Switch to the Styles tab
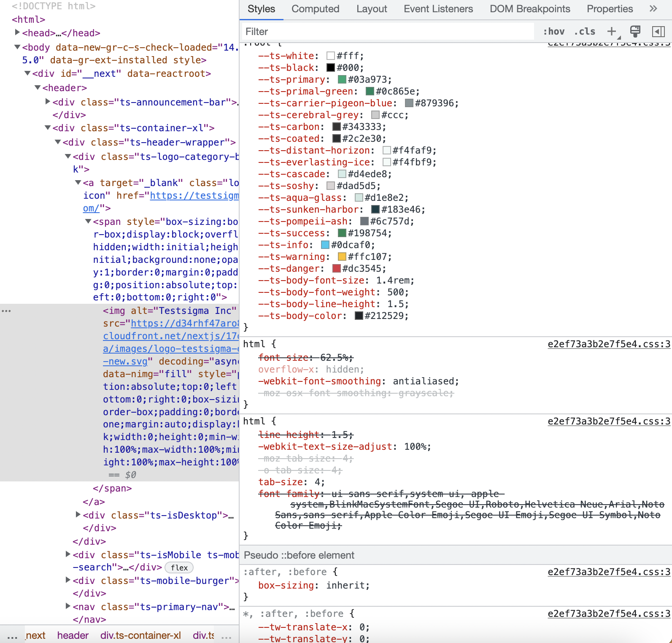The height and width of the screenshot is (643, 672). (261, 9)
